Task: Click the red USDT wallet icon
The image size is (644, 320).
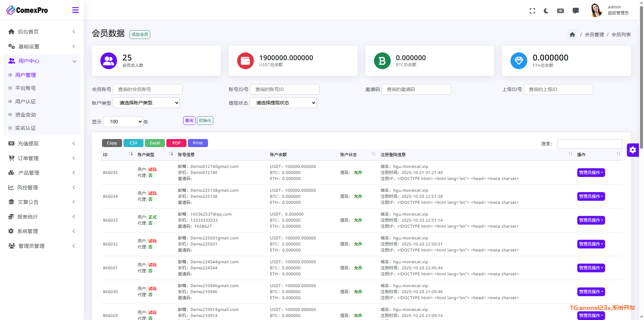Action: coord(246,61)
